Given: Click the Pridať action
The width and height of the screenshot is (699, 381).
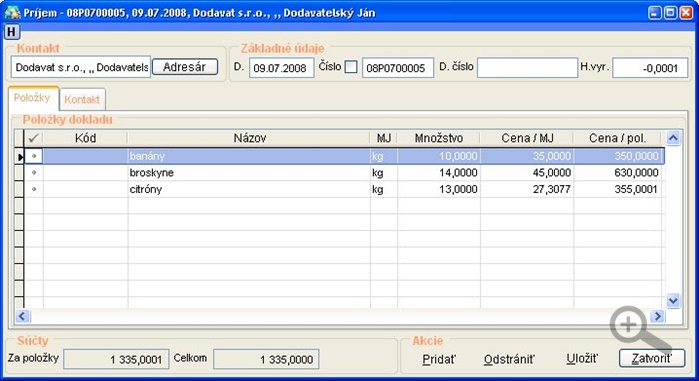Looking at the screenshot, I should click(439, 359).
